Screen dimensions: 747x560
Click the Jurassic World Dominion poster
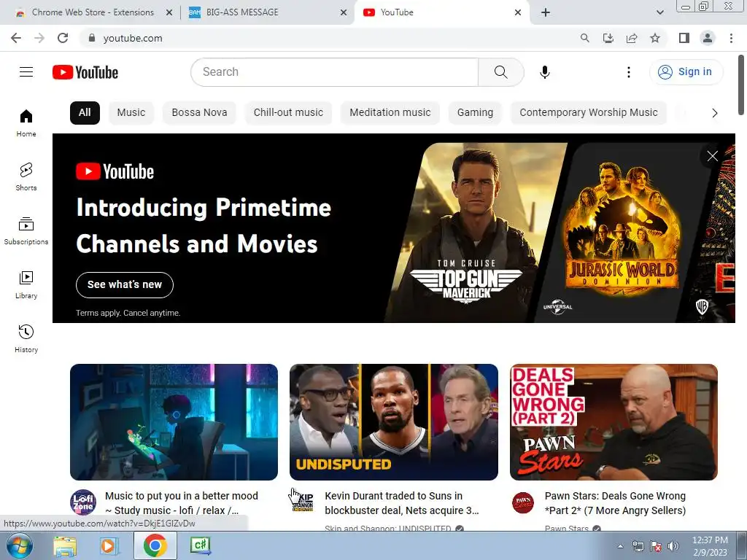click(622, 232)
